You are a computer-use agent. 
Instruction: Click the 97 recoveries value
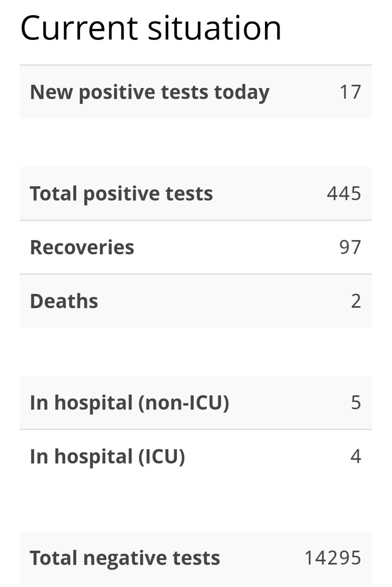[350, 247]
